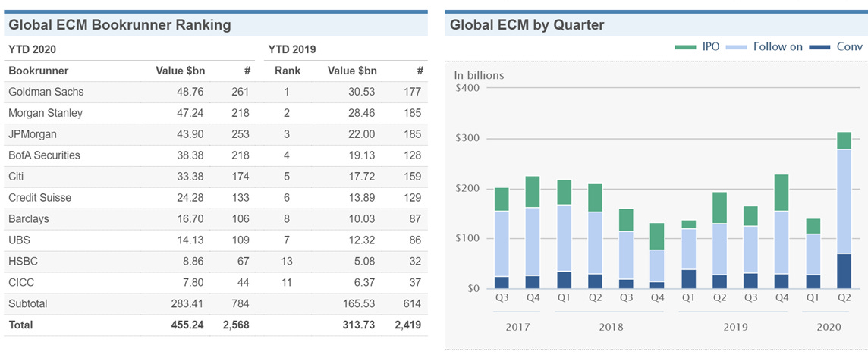Click the 2020 total value 455.24
This screenshot has height=361, width=868.
pos(188,325)
